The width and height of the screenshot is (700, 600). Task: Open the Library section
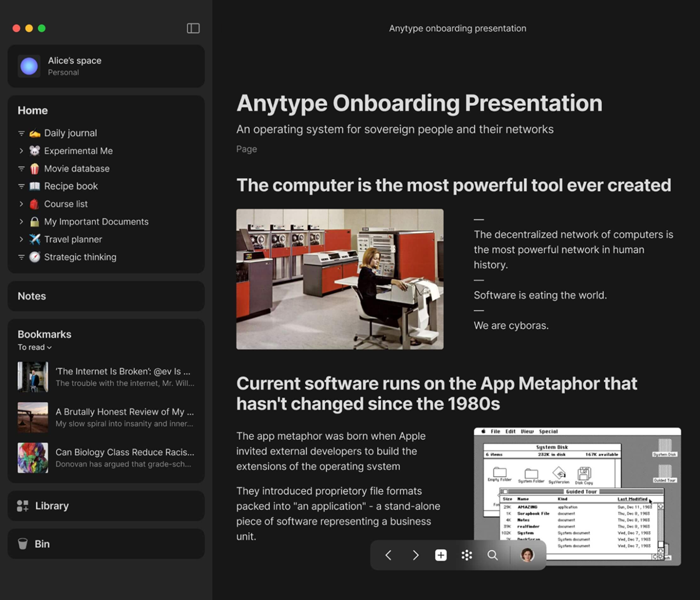tap(106, 506)
